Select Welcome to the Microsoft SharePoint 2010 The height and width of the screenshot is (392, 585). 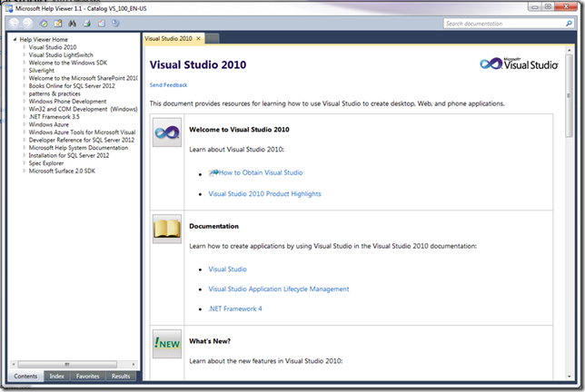[84, 78]
